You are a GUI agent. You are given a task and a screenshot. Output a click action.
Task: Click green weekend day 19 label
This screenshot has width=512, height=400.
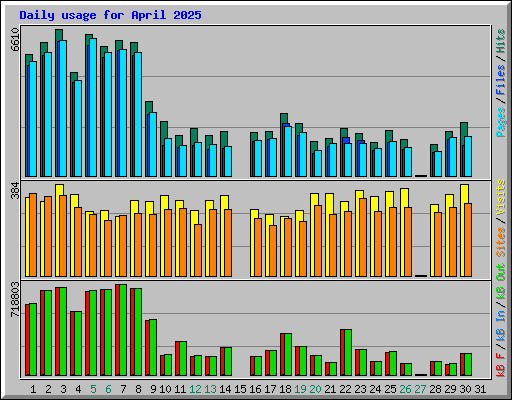click(300, 389)
